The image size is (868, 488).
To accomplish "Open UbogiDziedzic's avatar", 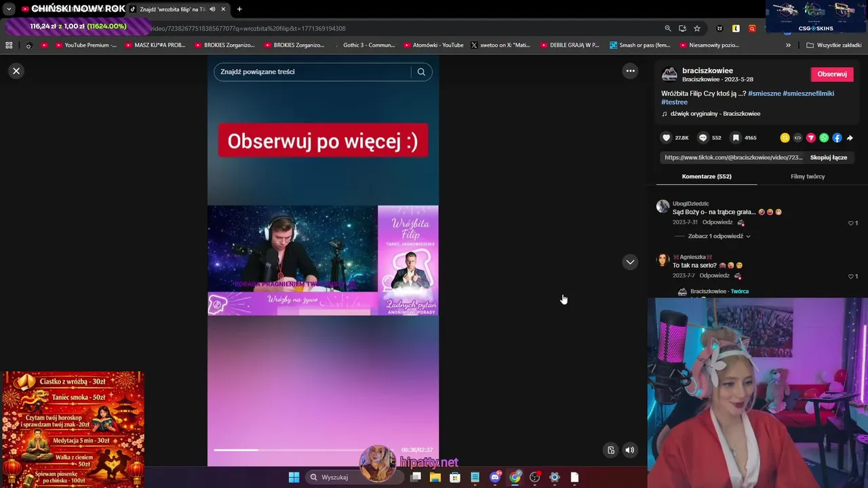I will click(663, 206).
